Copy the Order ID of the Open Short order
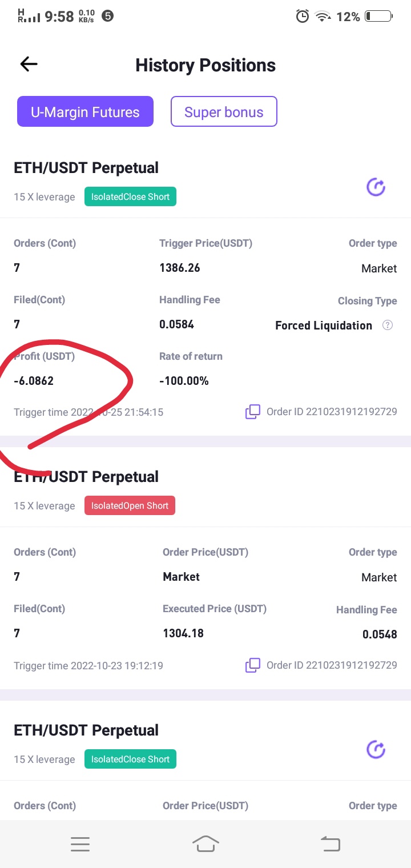411x868 pixels. [x=253, y=665]
